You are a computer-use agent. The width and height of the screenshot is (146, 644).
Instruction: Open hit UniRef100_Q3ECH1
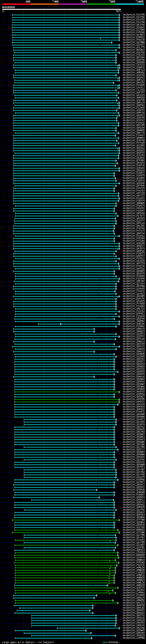point(133,324)
